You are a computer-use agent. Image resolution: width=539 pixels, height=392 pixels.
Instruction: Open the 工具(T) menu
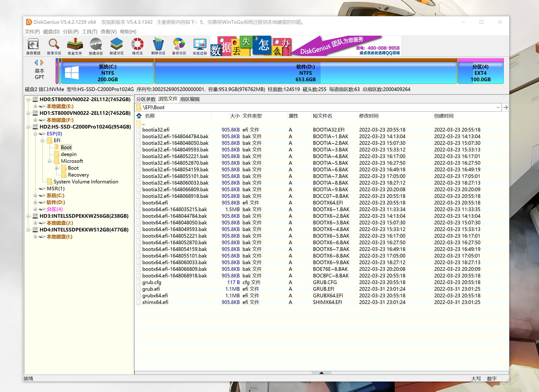(x=90, y=32)
